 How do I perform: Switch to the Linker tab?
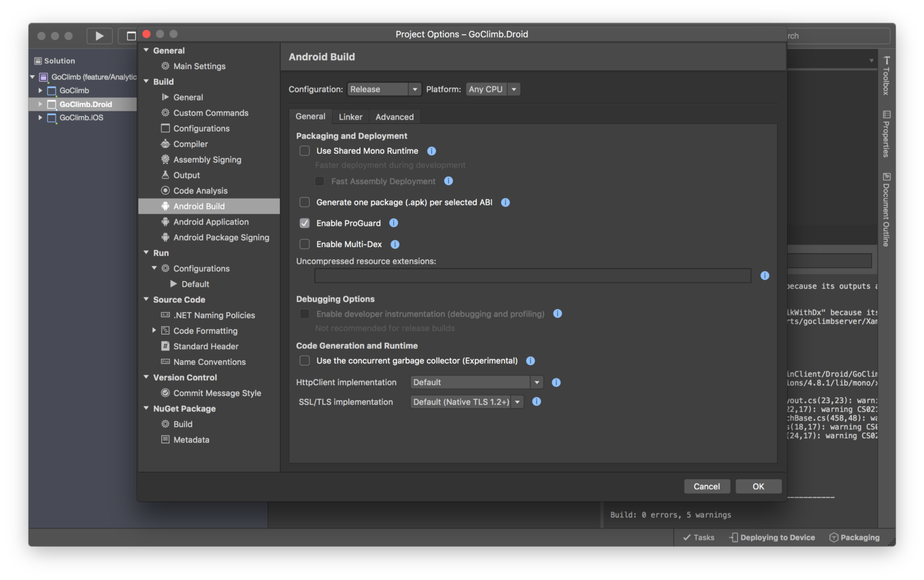[351, 117]
